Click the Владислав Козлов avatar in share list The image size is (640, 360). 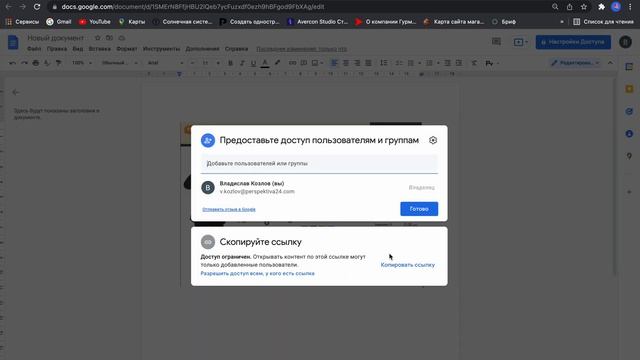[x=208, y=187]
